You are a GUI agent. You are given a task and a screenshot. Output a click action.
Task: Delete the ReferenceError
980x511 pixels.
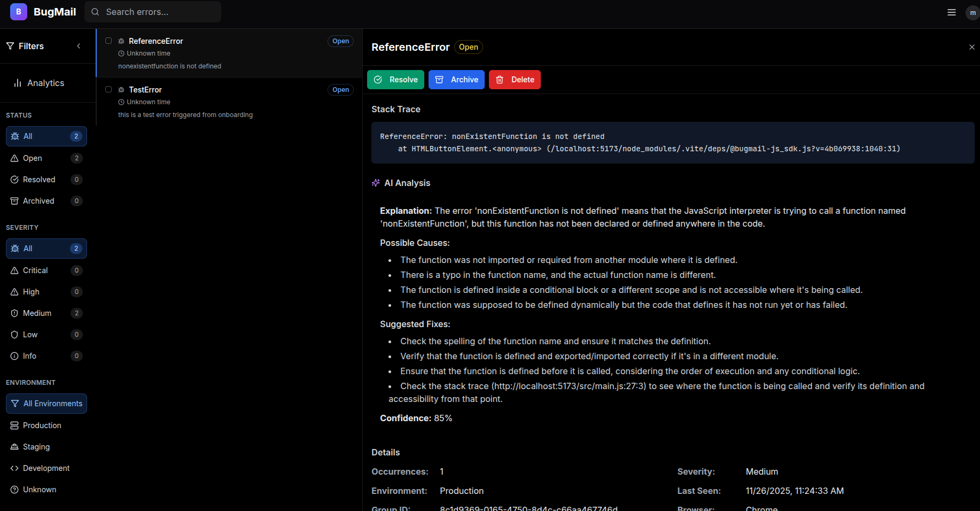pos(514,79)
